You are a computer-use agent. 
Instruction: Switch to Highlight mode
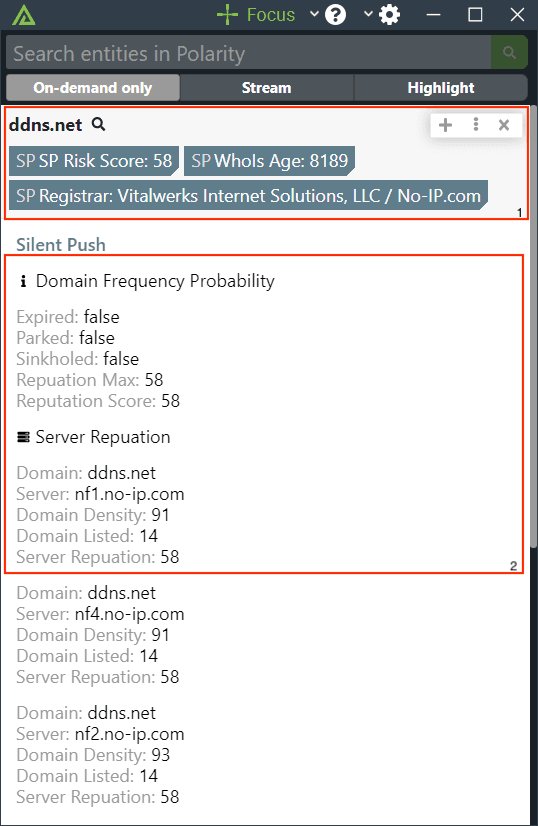coord(441,87)
